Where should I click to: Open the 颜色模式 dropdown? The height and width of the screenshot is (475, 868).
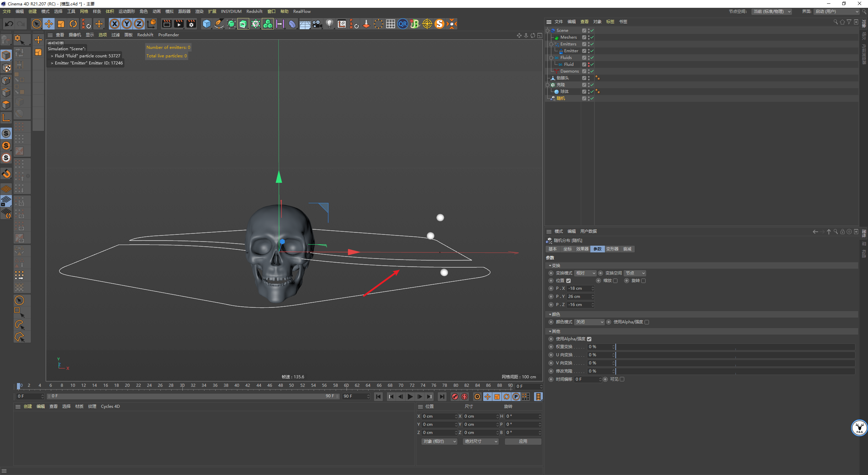(589, 322)
